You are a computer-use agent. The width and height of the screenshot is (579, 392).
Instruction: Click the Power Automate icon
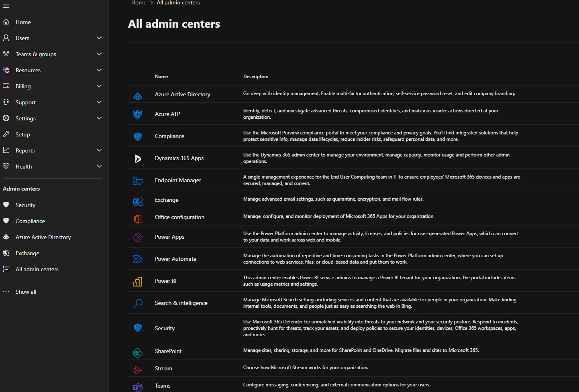coord(138,260)
